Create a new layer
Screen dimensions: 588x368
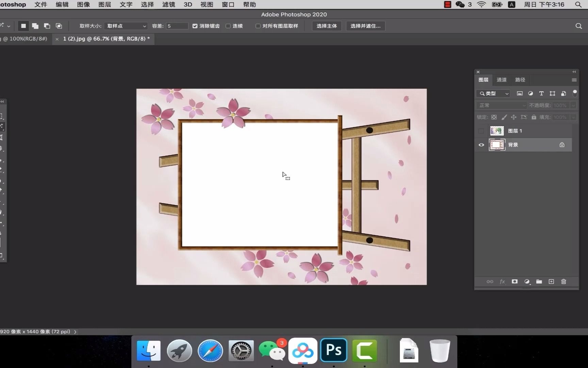[551, 282]
